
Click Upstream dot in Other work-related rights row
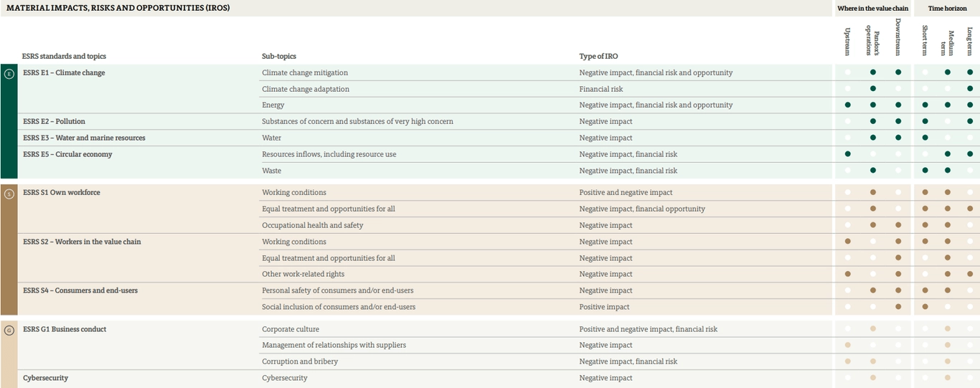click(x=848, y=274)
